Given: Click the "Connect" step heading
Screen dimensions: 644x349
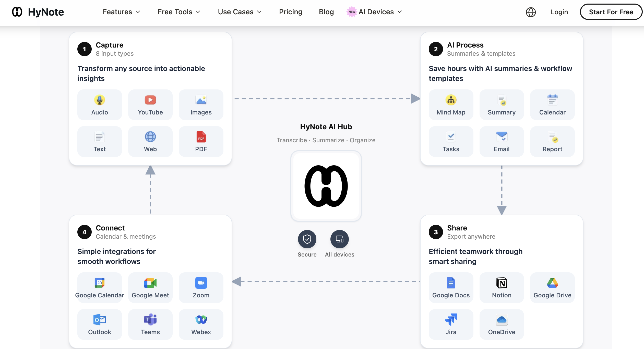Looking at the screenshot, I should coord(110,228).
